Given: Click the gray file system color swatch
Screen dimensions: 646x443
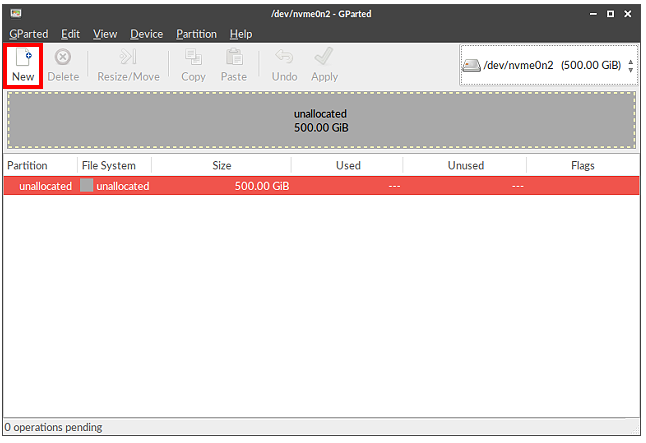Looking at the screenshot, I should [86, 185].
